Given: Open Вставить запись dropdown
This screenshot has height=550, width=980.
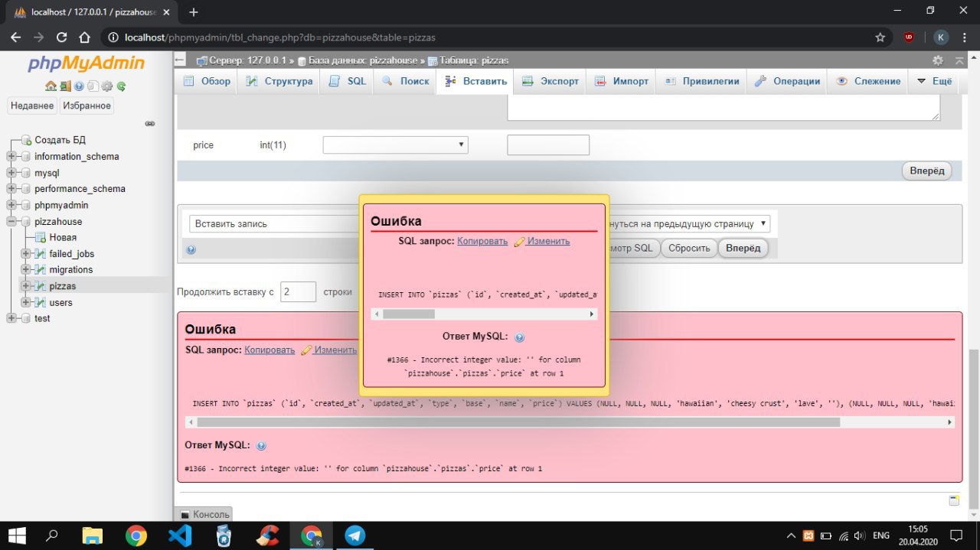Looking at the screenshot, I should pos(274,224).
